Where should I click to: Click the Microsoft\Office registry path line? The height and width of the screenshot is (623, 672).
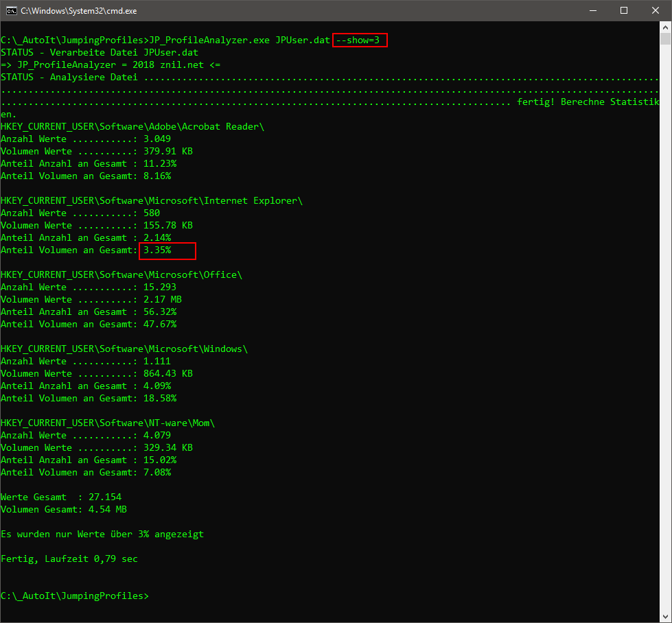121,275
